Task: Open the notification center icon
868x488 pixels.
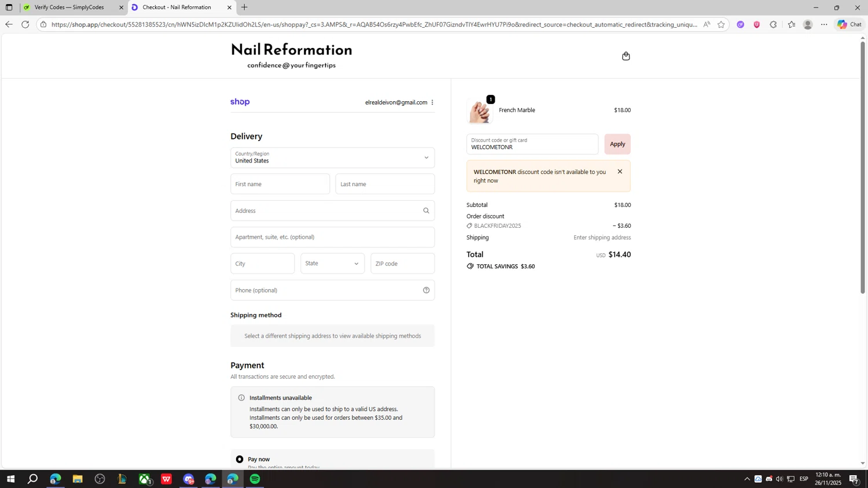Action: pos(854,479)
